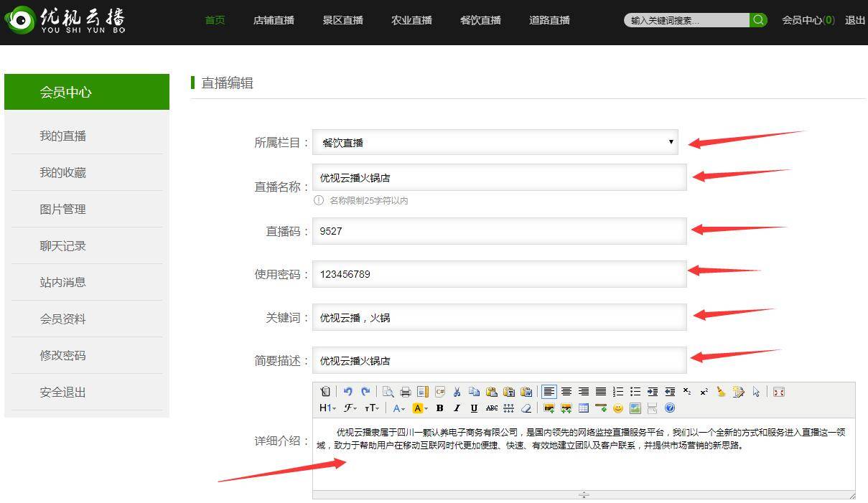This screenshot has width=868, height=503.
Task: Open 餐饮直播 in the top navigation
Action: [x=480, y=20]
